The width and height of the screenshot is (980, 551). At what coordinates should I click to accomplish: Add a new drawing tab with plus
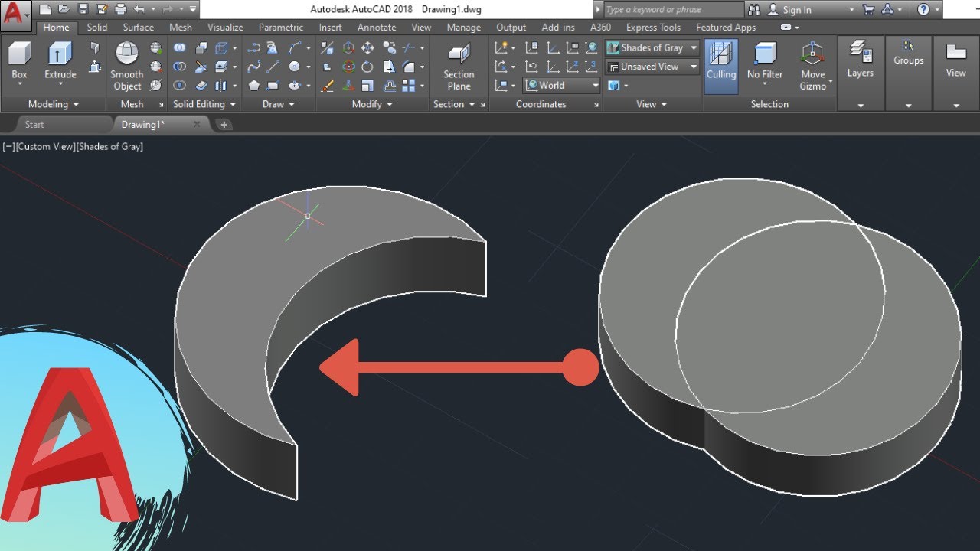tap(224, 124)
